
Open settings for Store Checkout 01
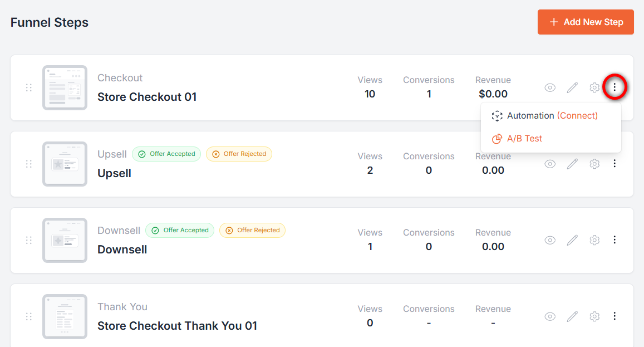click(594, 87)
